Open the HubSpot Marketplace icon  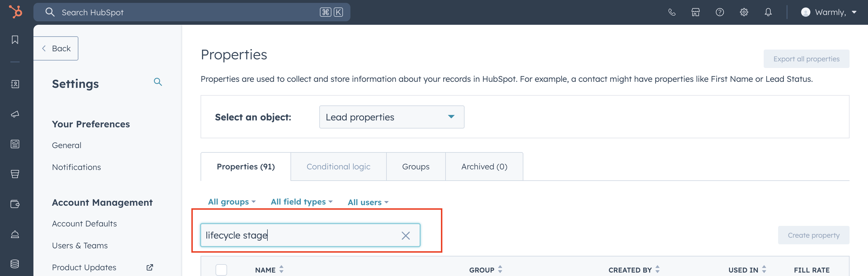[695, 12]
